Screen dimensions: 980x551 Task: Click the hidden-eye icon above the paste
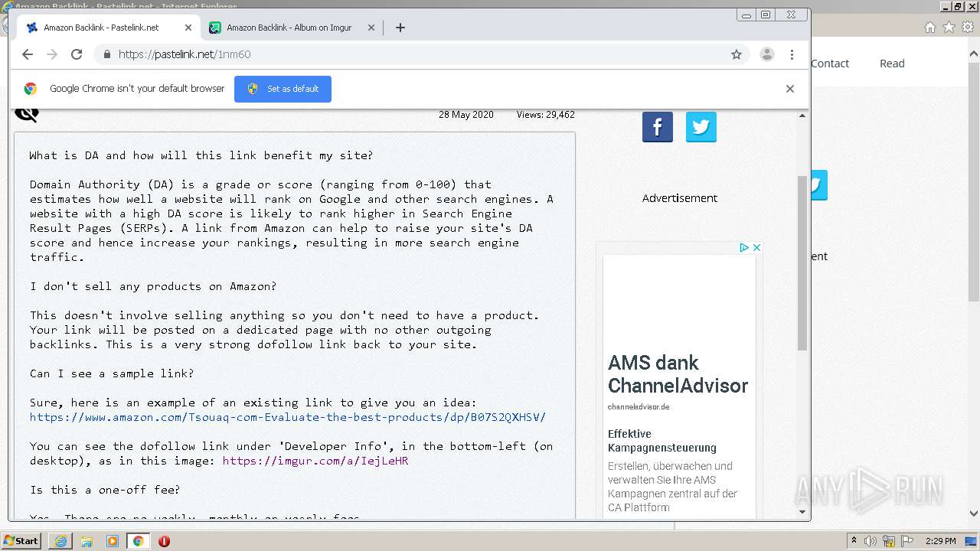pyautogui.click(x=27, y=114)
